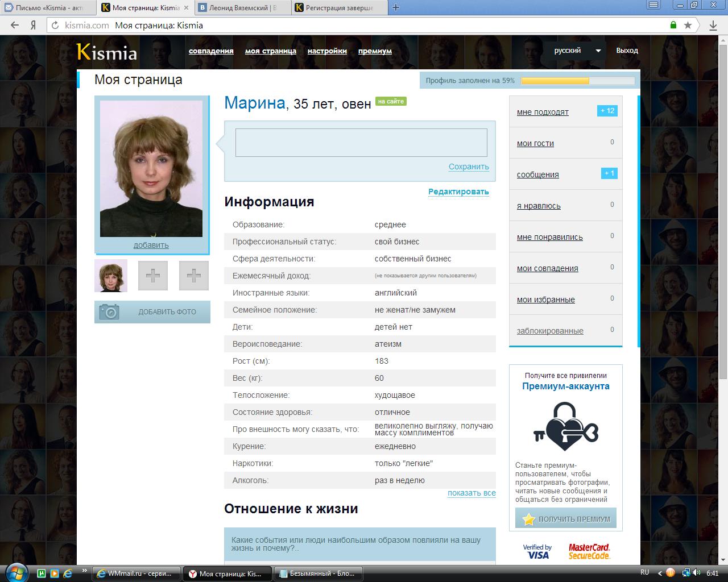Viewport: 728px width, 582px height.
Task: Show hidden tray icons arrow
Action: tap(659, 572)
